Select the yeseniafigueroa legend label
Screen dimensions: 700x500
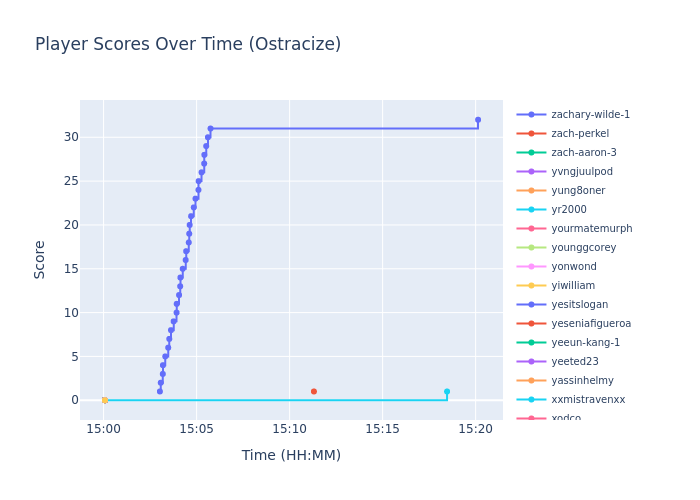[591, 324]
